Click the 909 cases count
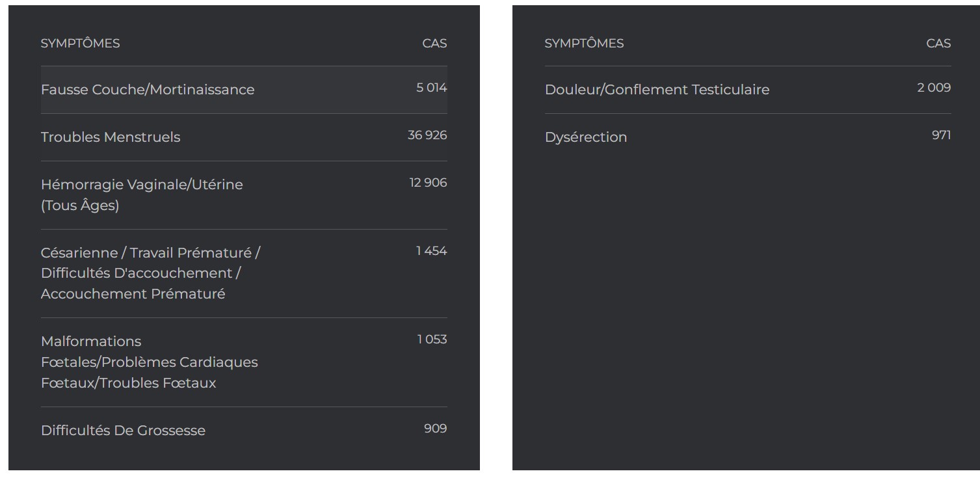980x482 pixels. click(436, 429)
